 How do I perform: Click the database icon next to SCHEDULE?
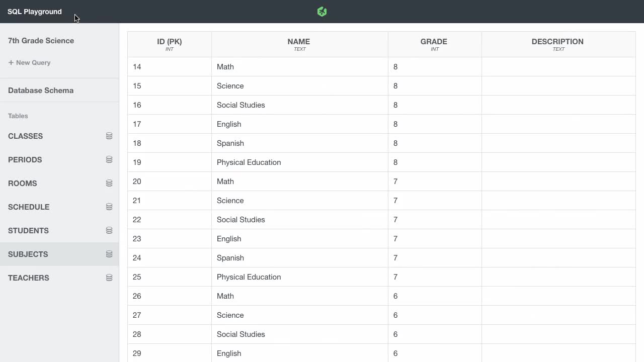pyautogui.click(x=109, y=207)
